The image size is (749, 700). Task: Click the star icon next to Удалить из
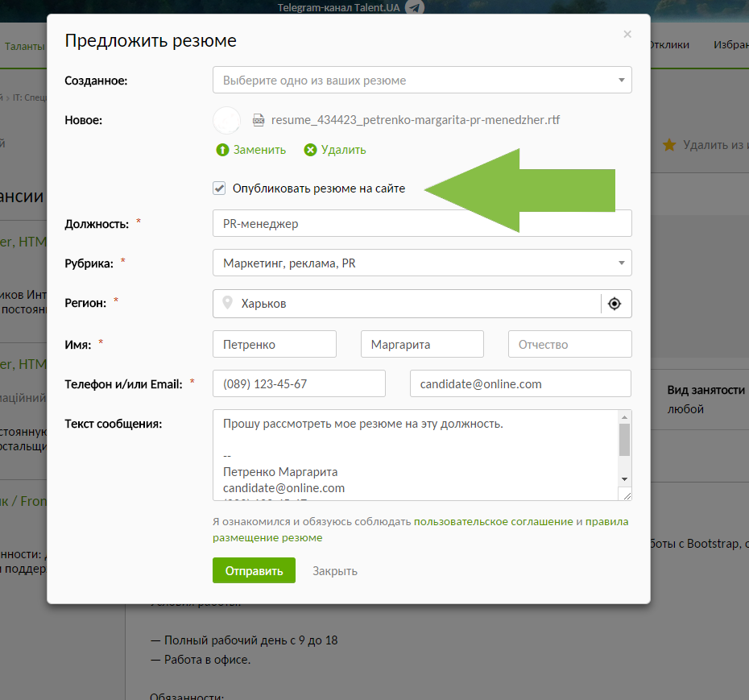coord(668,145)
